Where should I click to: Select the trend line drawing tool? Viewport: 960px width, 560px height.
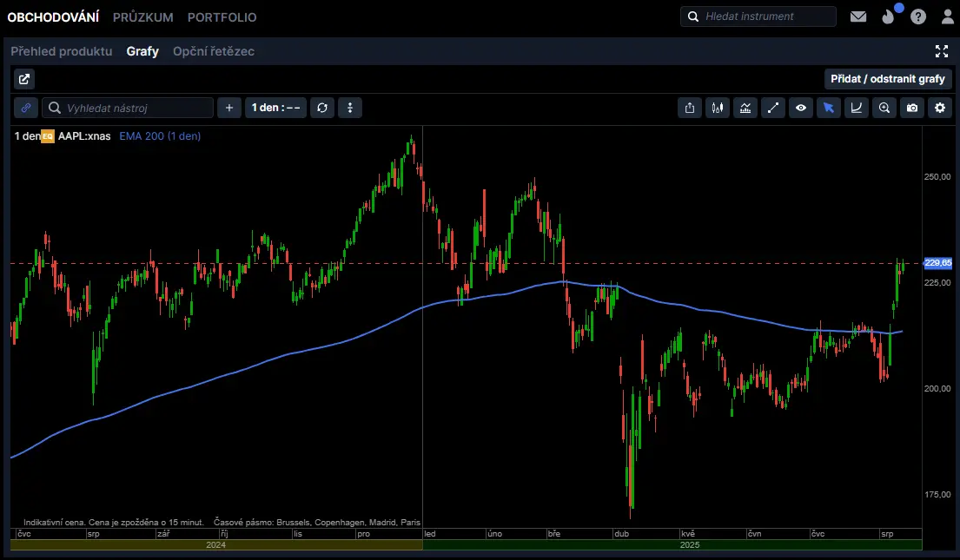tap(773, 108)
